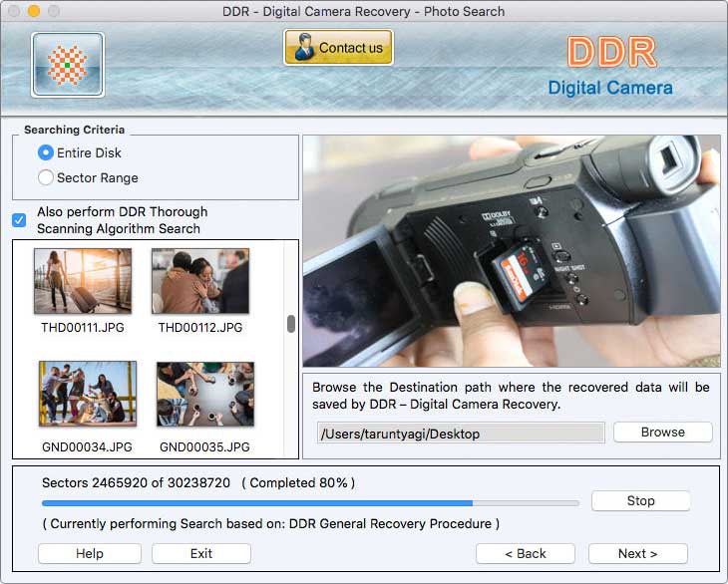Image resolution: width=728 pixels, height=584 pixels.
Task: Toggle DDR Thorough Scanning Algorithm checkbox
Action: pyautogui.click(x=19, y=220)
